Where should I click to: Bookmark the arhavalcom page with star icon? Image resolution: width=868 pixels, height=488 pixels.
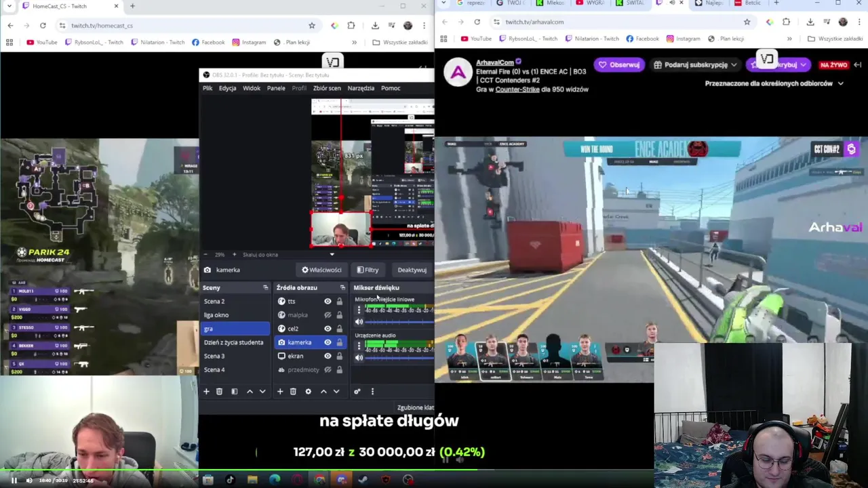pos(747,22)
